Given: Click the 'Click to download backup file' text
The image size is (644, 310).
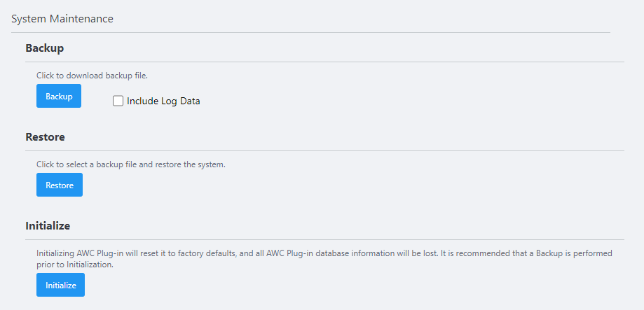Looking at the screenshot, I should coord(93,75).
